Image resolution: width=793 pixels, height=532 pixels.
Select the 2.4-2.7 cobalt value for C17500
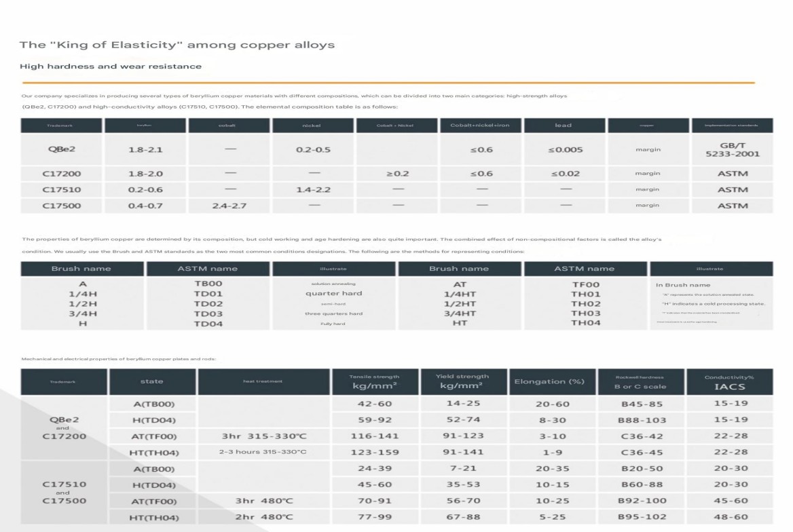(229, 205)
